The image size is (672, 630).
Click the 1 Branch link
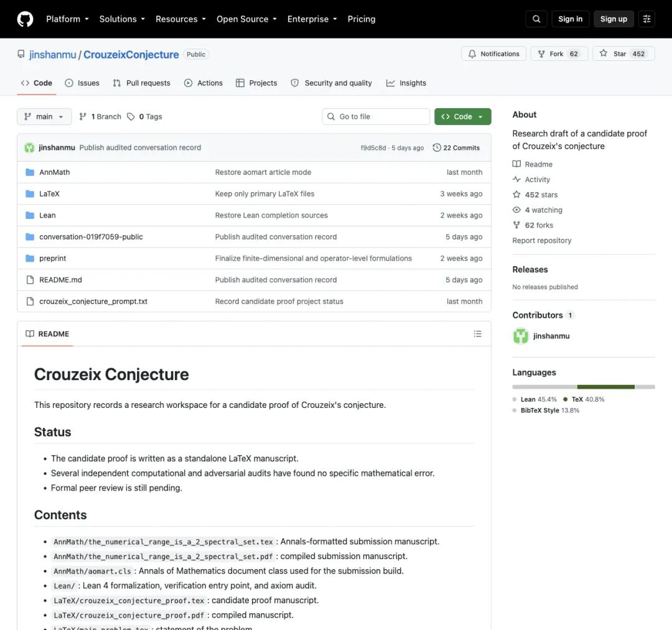click(100, 116)
